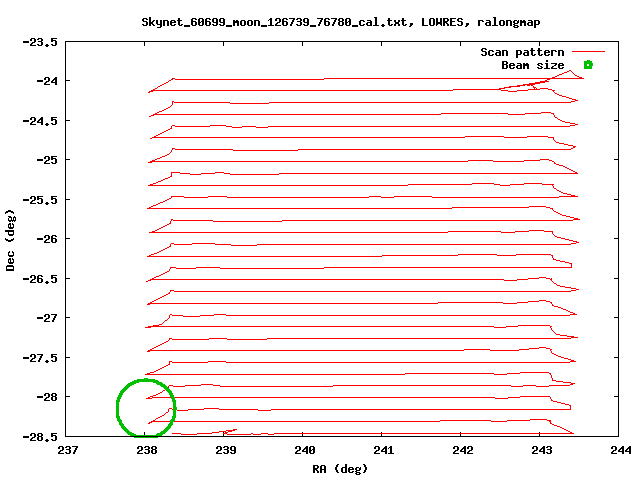The height and width of the screenshot is (480, 640).
Task: Click the green Beam size legend marker
Action: (588, 65)
